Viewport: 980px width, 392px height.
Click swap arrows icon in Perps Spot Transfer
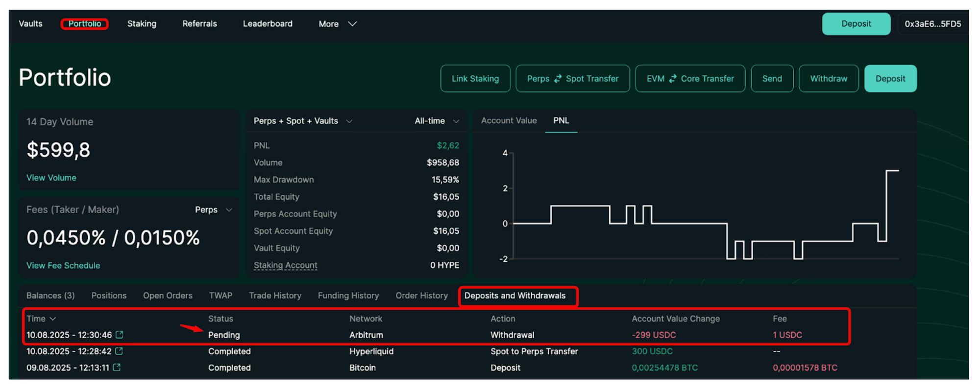(x=558, y=79)
